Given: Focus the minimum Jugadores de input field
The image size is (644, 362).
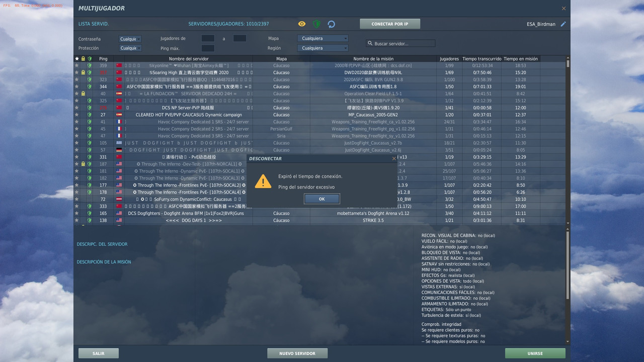Looking at the screenshot, I should (208, 39).
